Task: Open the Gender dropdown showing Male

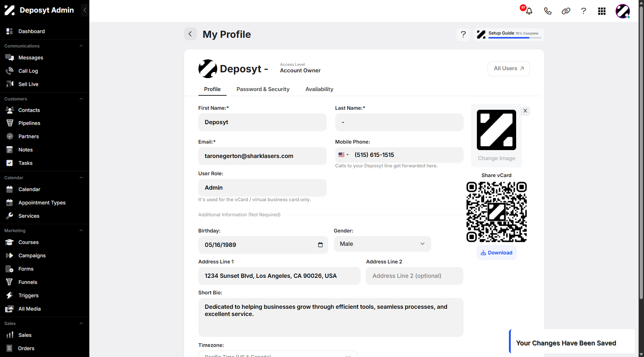Action: click(382, 244)
